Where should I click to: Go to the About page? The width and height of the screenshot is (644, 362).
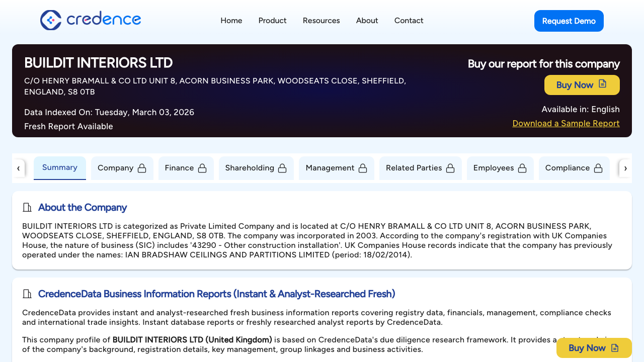[367, 21]
